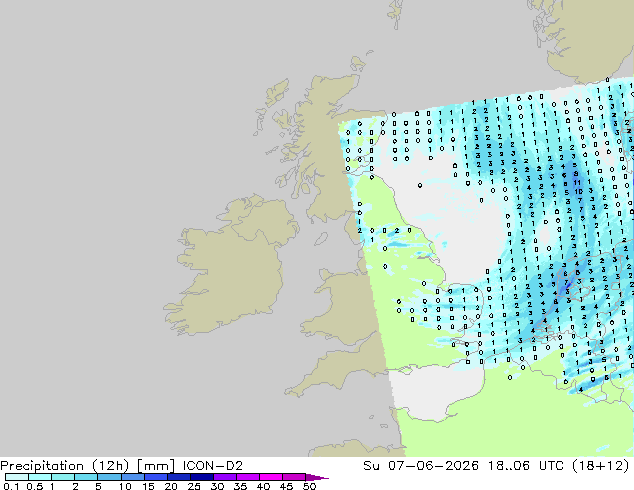634x490 pixels.
Task: Click the '[mm]' unit label
Action: (156, 466)
